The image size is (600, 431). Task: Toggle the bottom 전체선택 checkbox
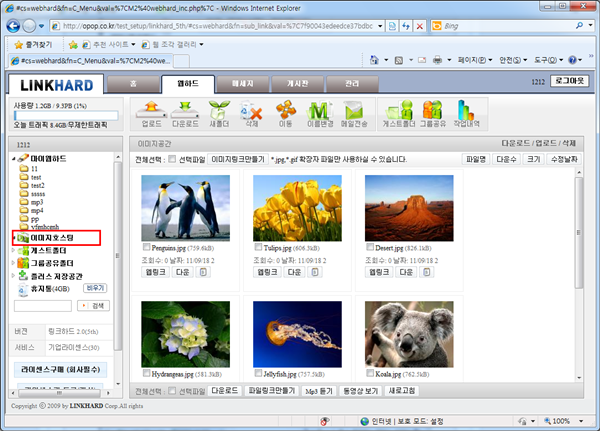[172, 390]
